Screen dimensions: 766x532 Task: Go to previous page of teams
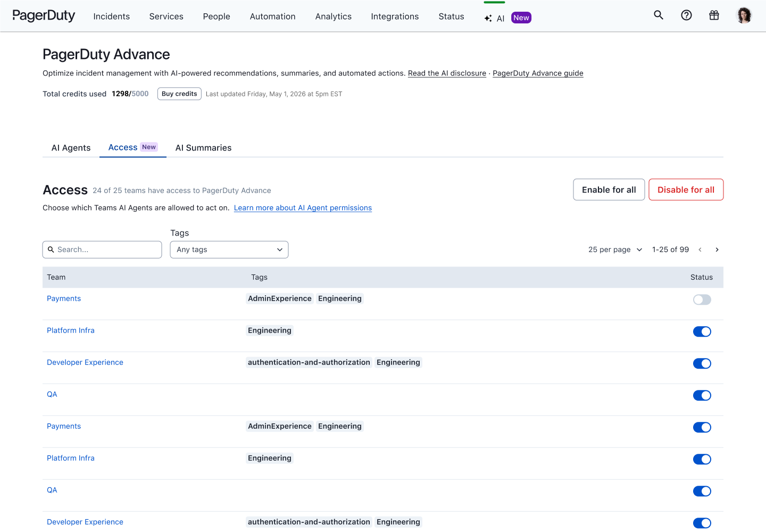(700, 250)
